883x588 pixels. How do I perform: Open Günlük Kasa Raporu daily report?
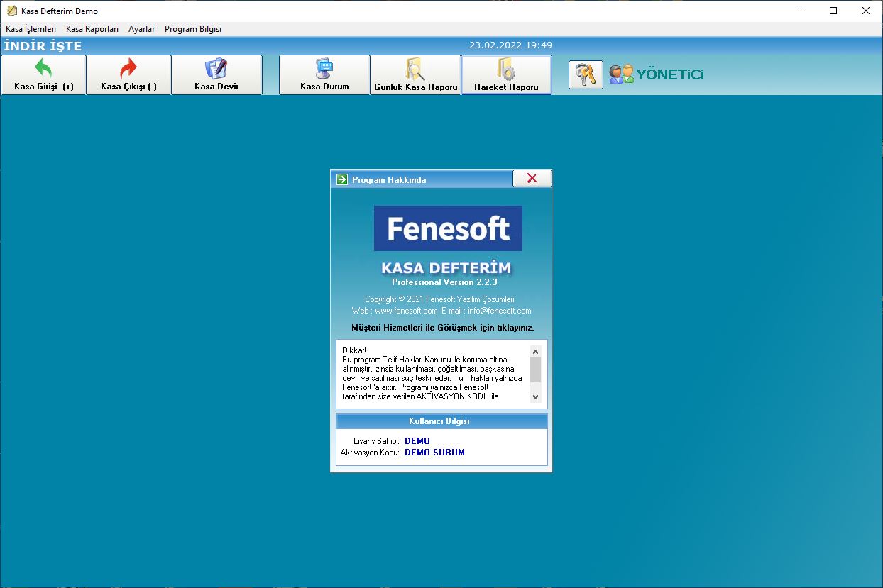click(415, 75)
